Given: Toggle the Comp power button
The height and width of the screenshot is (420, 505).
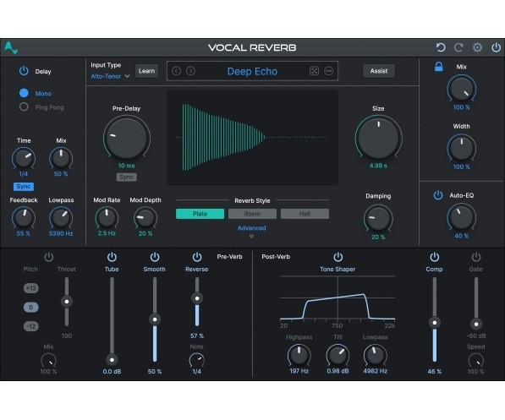Looking at the screenshot, I should 435,257.
